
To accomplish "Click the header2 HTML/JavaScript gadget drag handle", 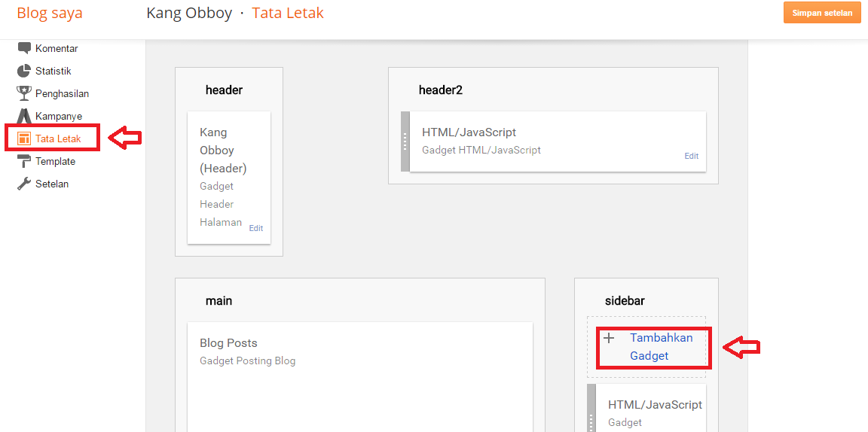I will click(405, 141).
